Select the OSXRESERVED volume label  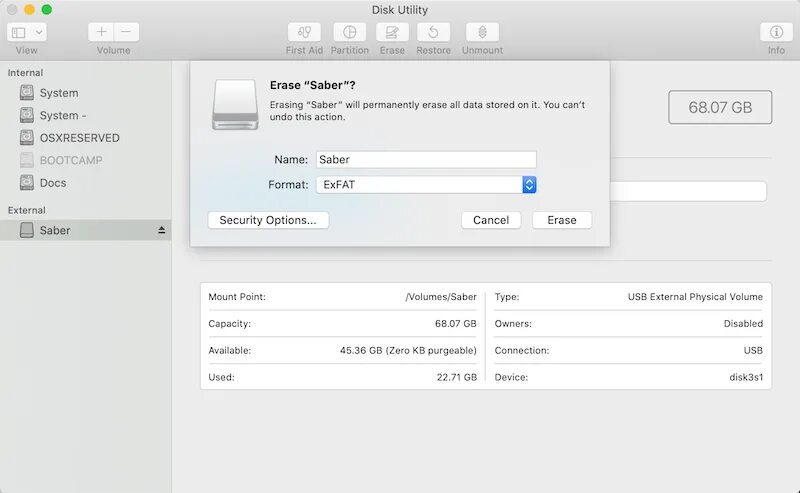80,138
